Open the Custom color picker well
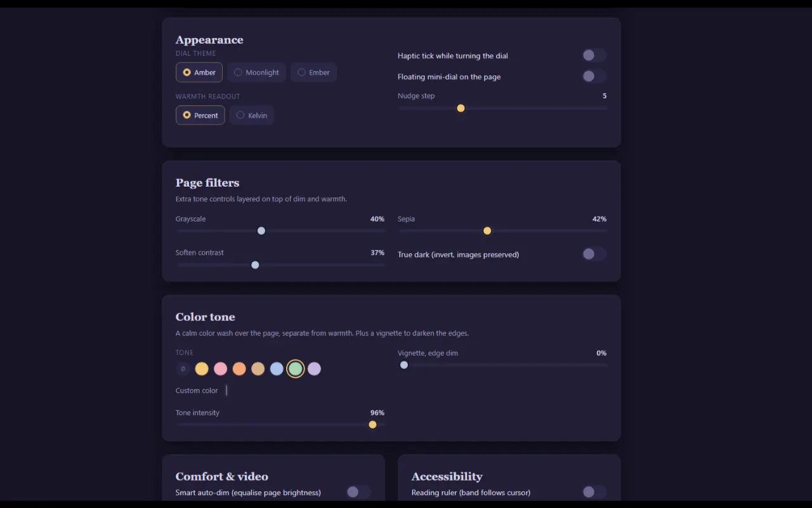Image resolution: width=812 pixels, height=508 pixels. tap(226, 391)
